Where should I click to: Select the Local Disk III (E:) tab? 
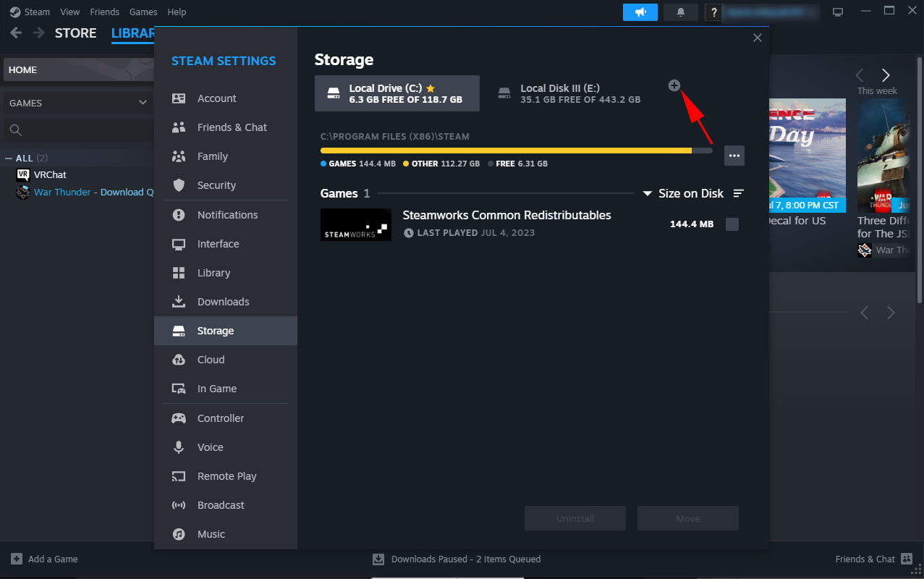click(x=571, y=93)
